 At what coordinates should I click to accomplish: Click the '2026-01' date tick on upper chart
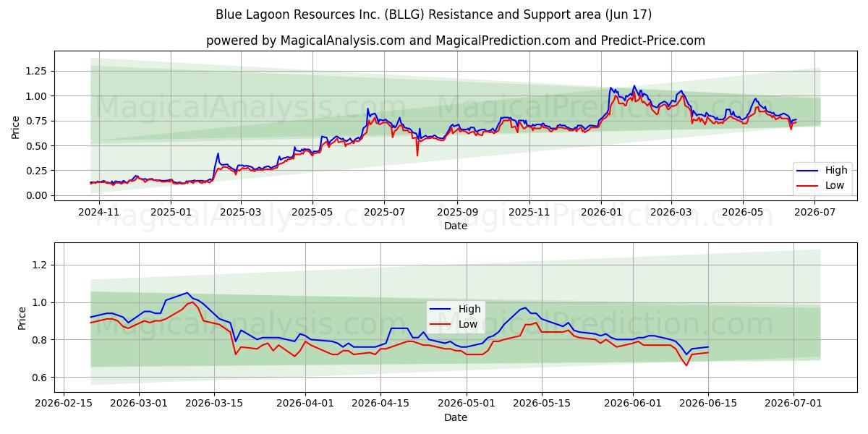coord(600,213)
